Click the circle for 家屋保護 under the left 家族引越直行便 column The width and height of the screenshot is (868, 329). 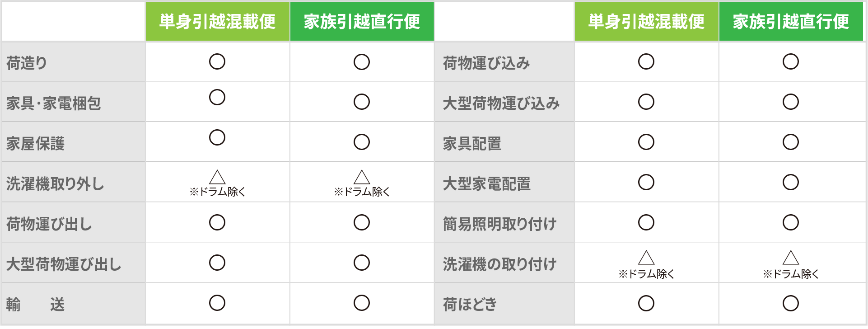362,142
